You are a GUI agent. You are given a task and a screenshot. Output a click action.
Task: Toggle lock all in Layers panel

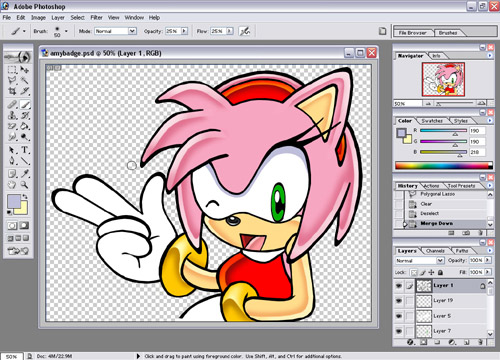pos(440,272)
